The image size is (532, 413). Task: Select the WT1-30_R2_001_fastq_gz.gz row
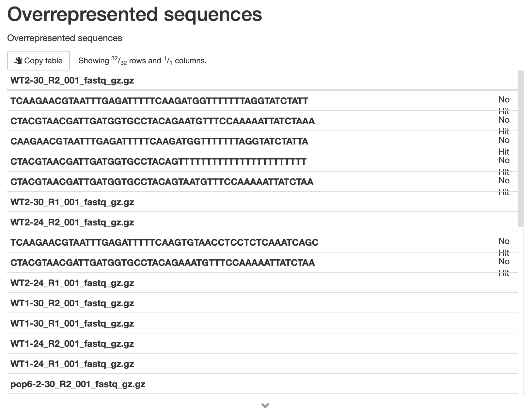point(262,303)
